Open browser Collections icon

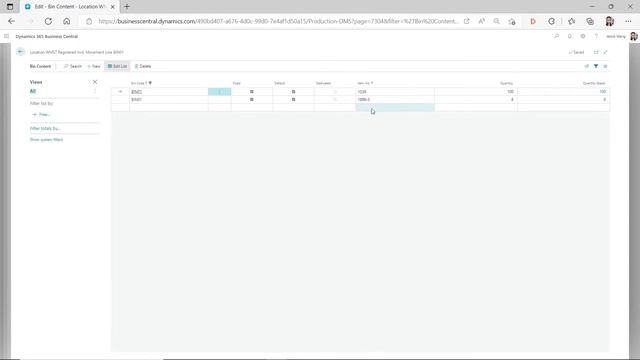point(590,21)
